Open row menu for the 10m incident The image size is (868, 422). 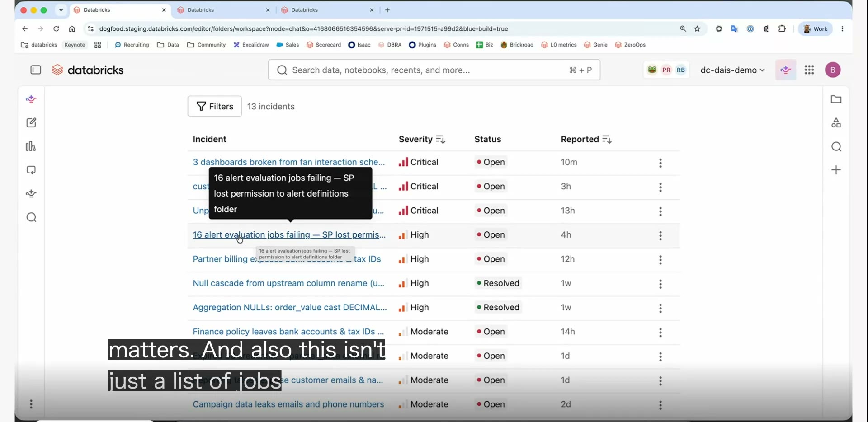click(661, 163)
